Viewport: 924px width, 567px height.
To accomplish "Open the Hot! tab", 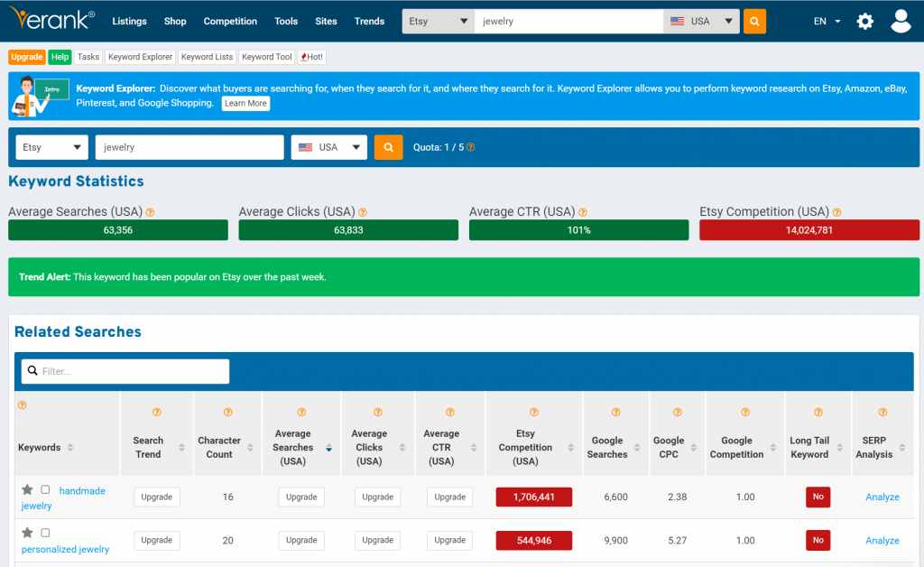I will (x=311, y=57).
